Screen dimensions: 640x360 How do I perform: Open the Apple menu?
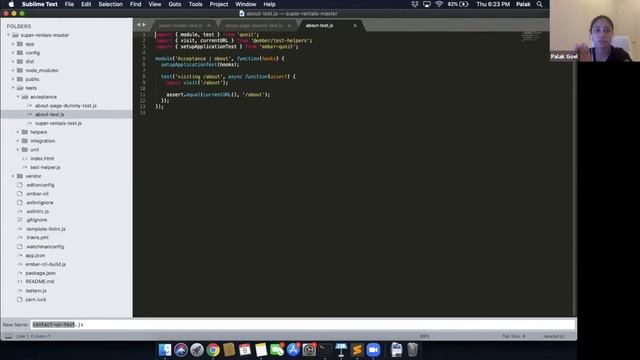coord(11,4)
